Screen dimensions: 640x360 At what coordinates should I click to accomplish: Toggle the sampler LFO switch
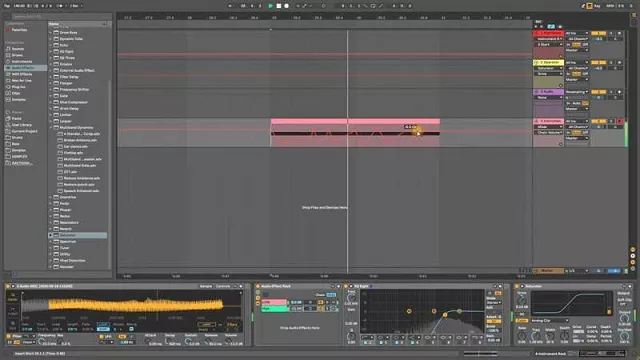click(101, 336)
